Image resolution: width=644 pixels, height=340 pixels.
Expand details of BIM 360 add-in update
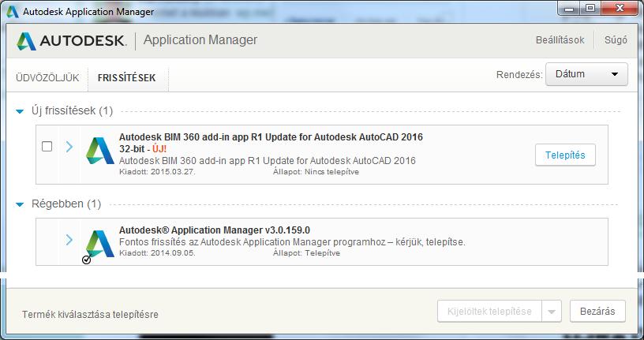click(69, 146)
